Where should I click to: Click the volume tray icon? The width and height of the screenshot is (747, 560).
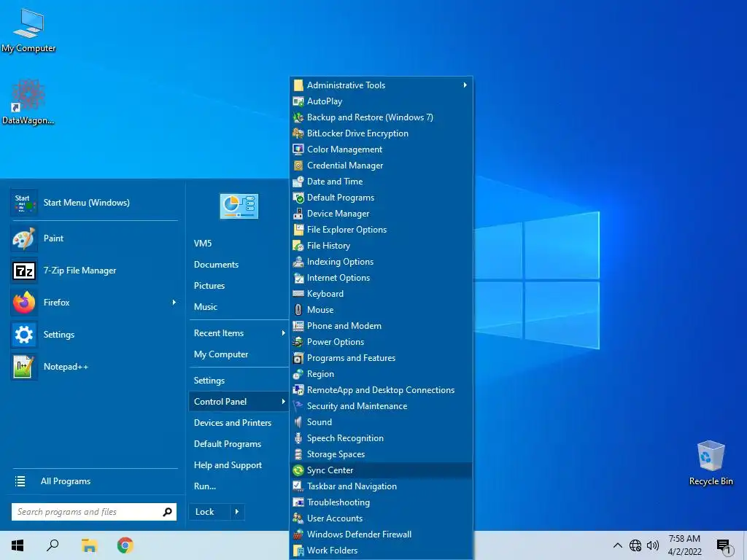click(x=653, y=545)
